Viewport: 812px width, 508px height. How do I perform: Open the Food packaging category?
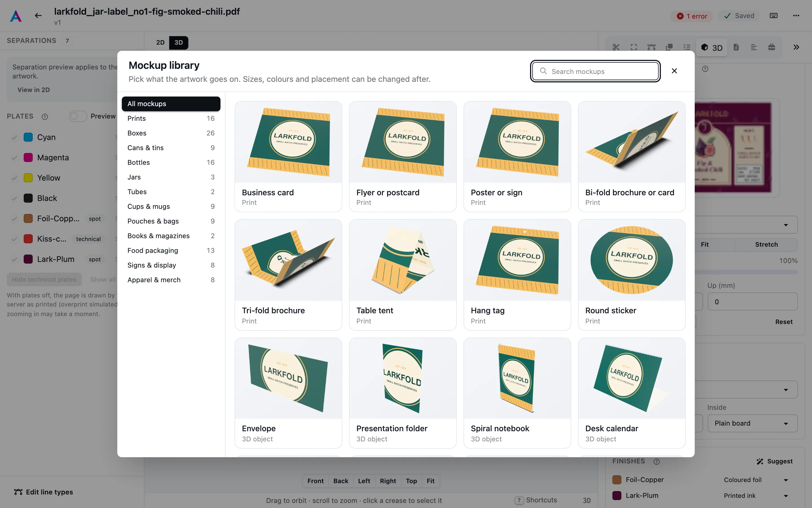[171, 251]
